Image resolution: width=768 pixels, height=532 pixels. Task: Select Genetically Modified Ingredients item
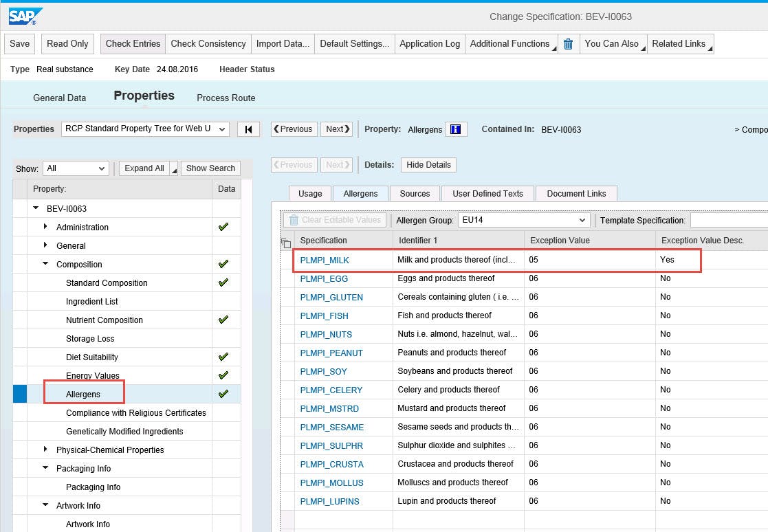pos(124,431)
